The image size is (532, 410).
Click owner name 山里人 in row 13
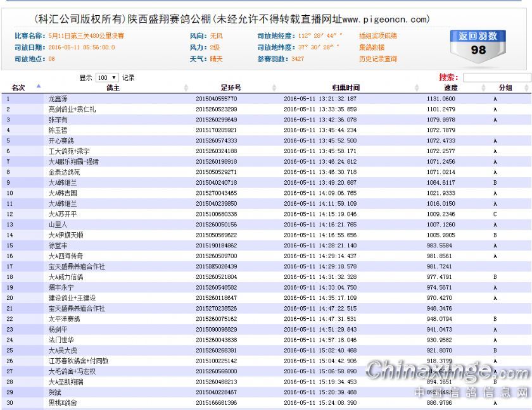pos(58,225)
